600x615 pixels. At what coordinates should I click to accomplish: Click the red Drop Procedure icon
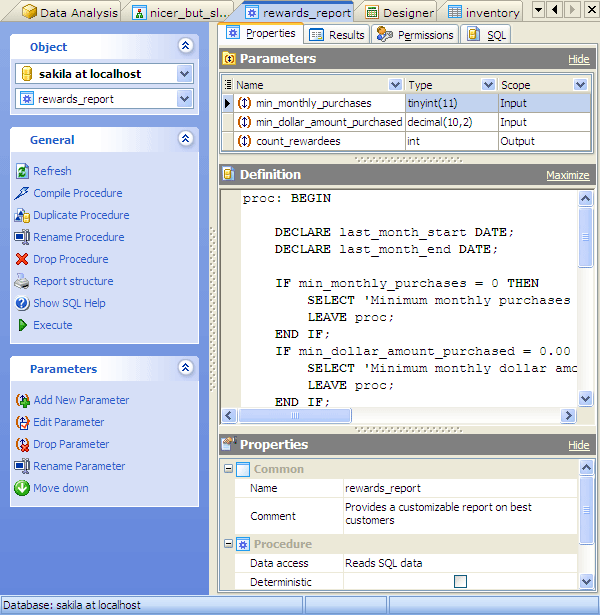(x=22, y=259)
